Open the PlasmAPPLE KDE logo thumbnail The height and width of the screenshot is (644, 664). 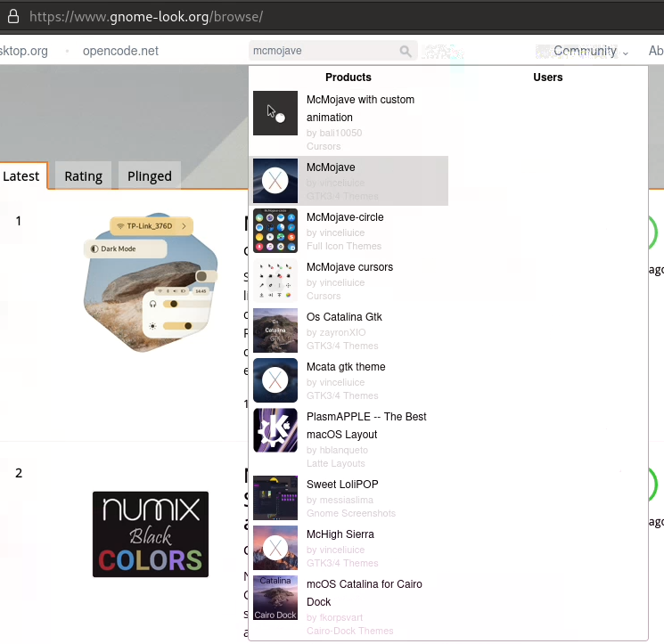tap(275, 430)
